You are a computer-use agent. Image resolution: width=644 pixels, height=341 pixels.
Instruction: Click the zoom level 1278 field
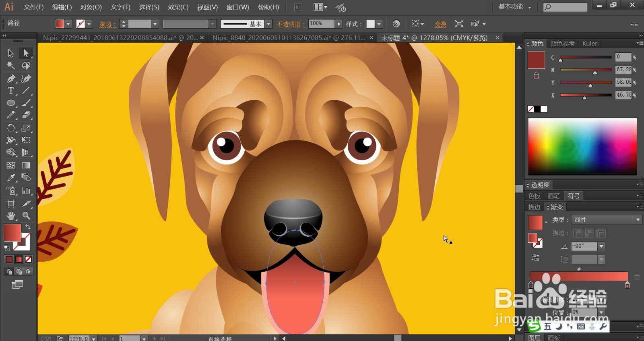[79, 339]
